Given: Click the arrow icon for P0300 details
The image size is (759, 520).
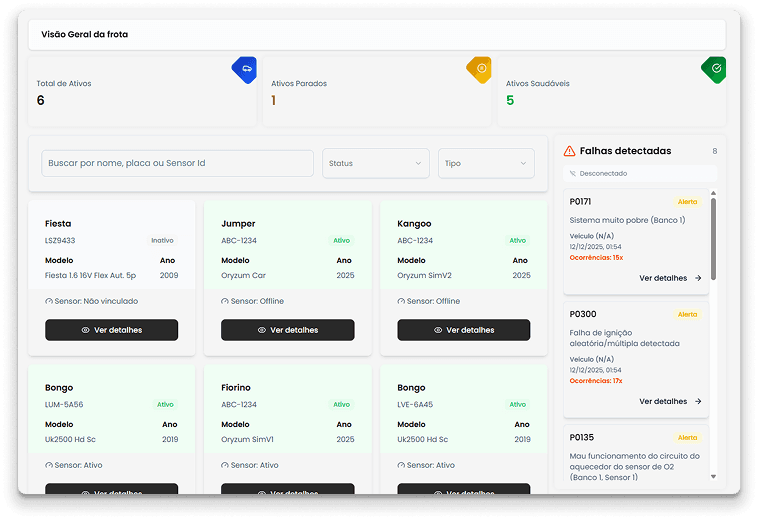Looking at the screenshot, I should click(698, 401).
